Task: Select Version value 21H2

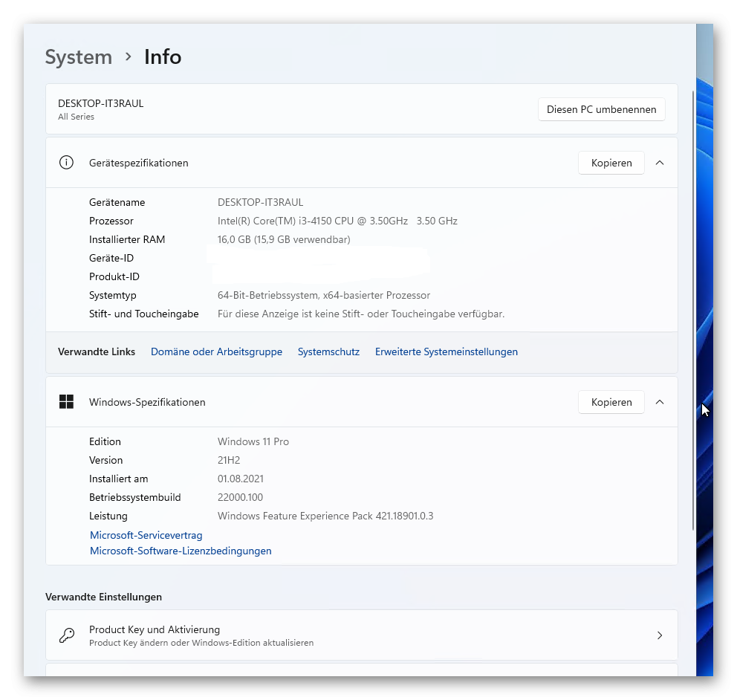Action: click(x=229, y=460)
